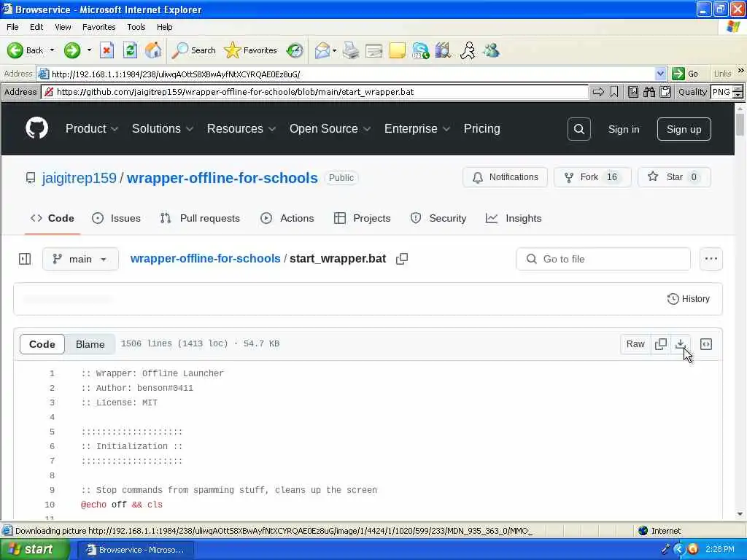Click the Windows start button
Viewport: 747px width, 560px height.
(35, 550)
